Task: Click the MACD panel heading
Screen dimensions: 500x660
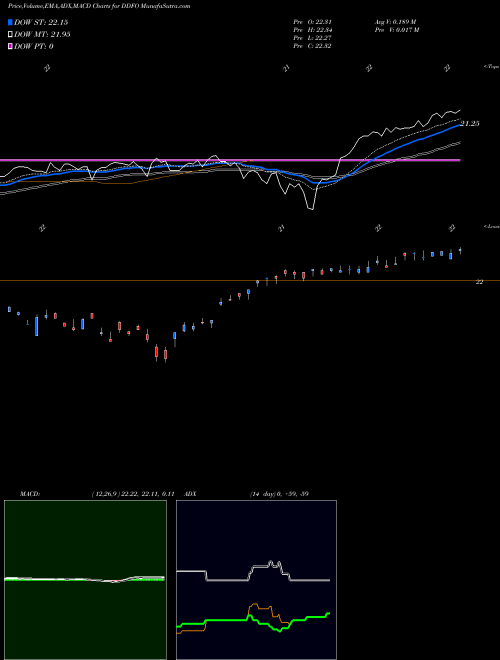Action: coord(30,494)
